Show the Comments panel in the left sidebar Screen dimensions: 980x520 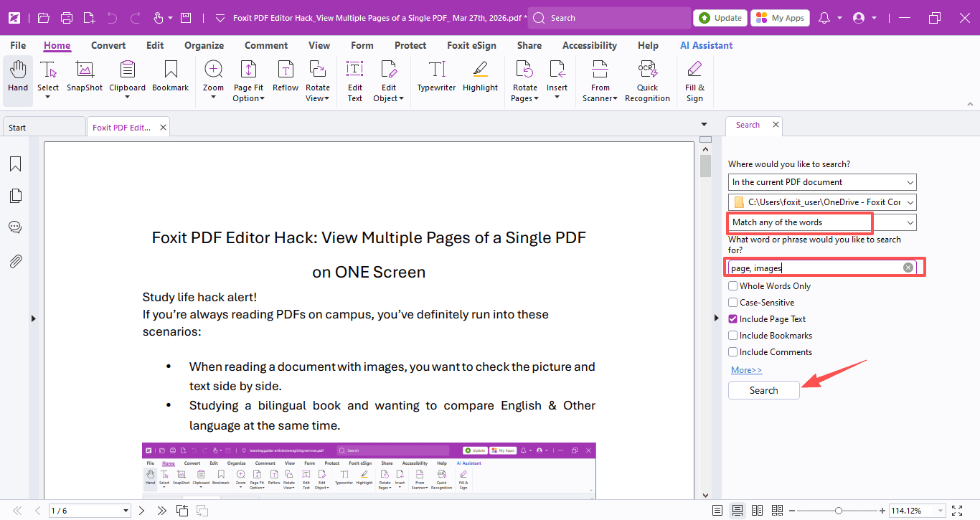point(15,227)
